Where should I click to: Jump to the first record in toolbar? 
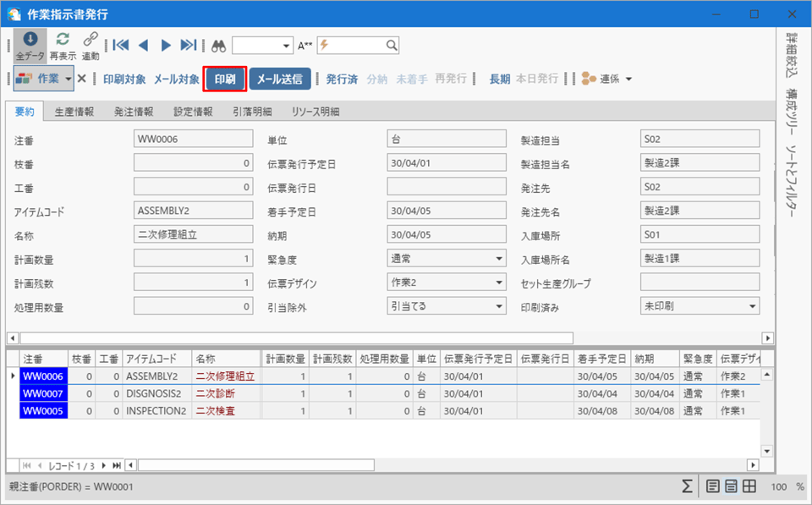(121, 45)
